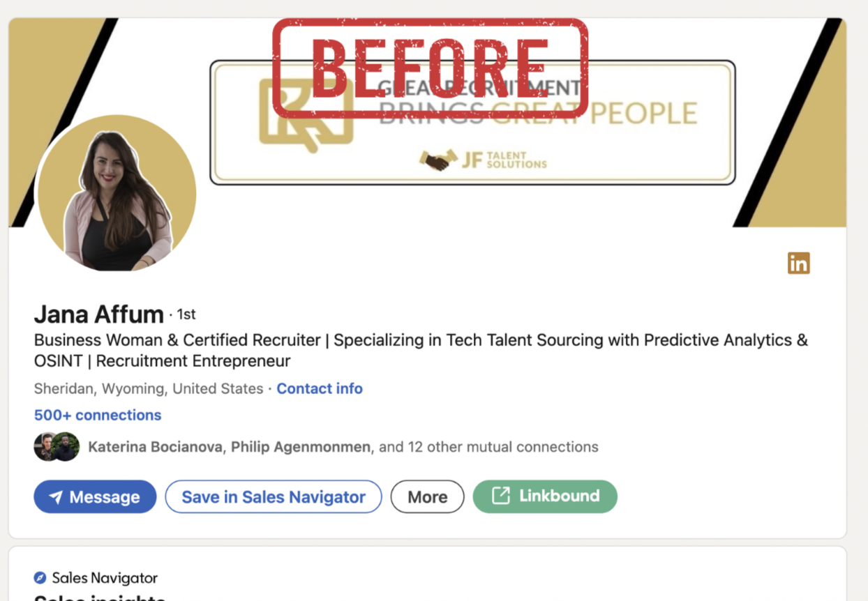Send a message with Message button

point(95,496)
